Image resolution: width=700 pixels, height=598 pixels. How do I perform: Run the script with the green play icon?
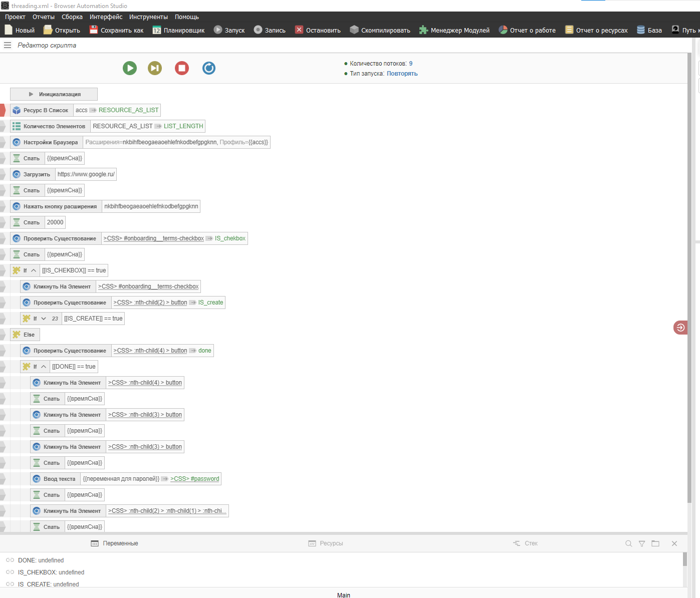129,68
